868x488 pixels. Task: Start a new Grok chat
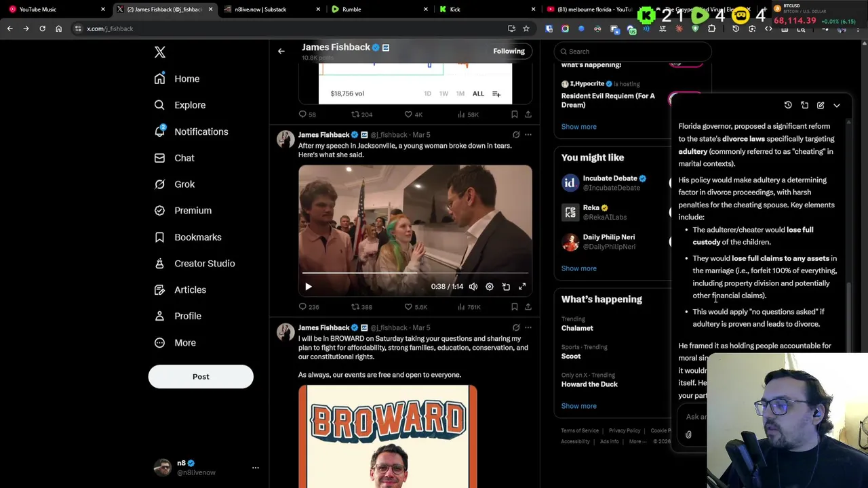[821, 105]
